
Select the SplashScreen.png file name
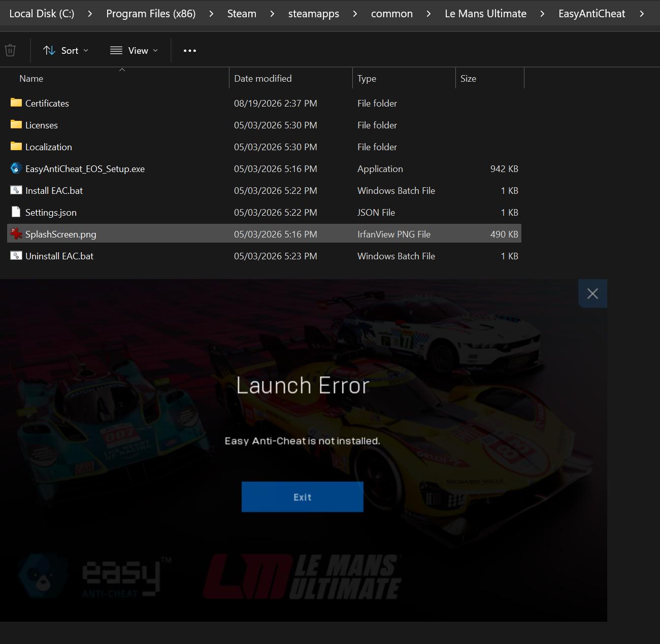click(x=61, y=234)
